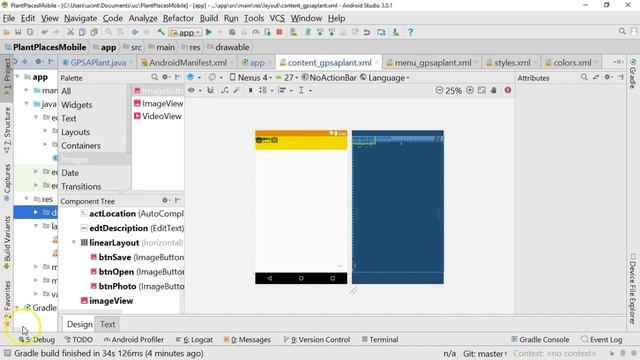Switch to the styles.xml tab
Image resolution: width=640 pixels, height=360 pixels.
point(512,63)
